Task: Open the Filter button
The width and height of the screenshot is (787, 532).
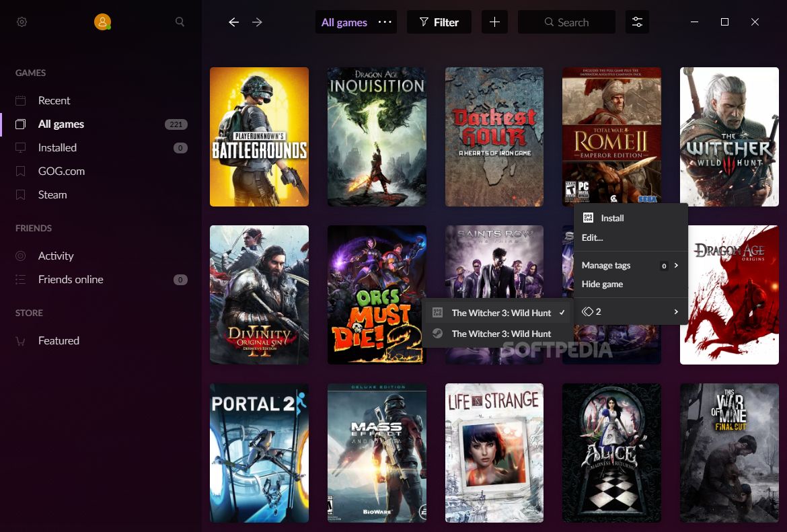Action: click(x=439, y=22)
